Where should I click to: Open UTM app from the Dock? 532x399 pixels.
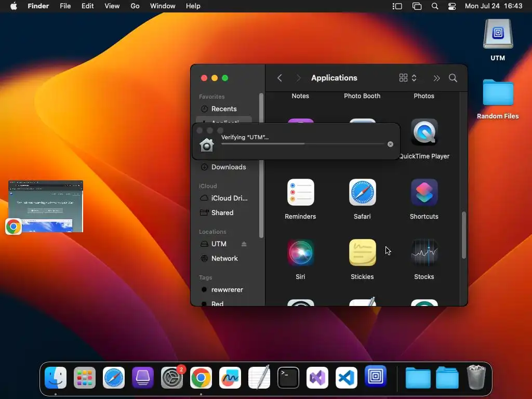(x=376, y=376)
